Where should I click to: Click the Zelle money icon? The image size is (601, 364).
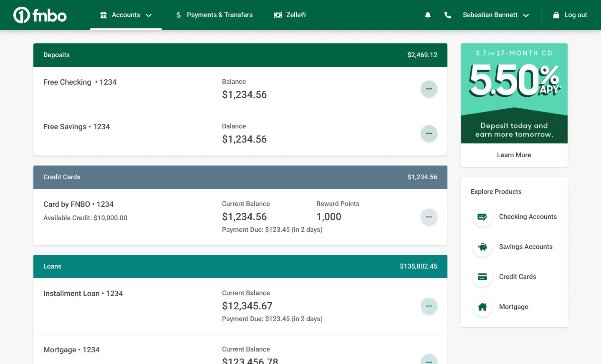coord(278,15)
